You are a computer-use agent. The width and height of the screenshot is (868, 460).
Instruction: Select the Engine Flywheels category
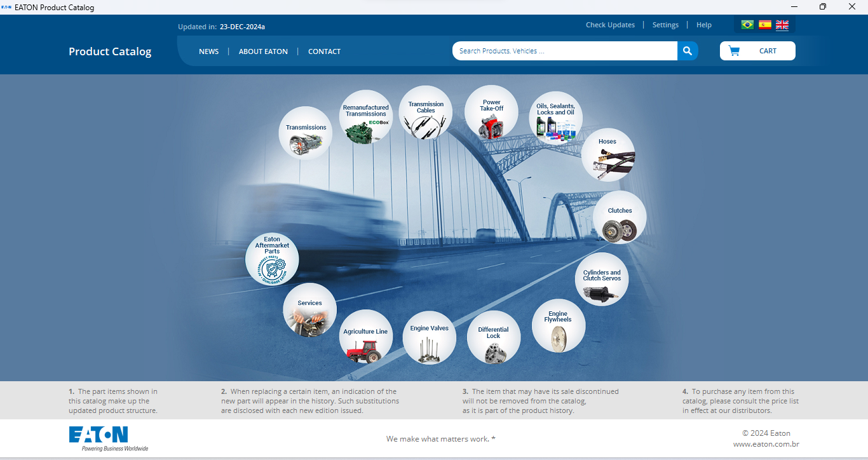(559, 326)
